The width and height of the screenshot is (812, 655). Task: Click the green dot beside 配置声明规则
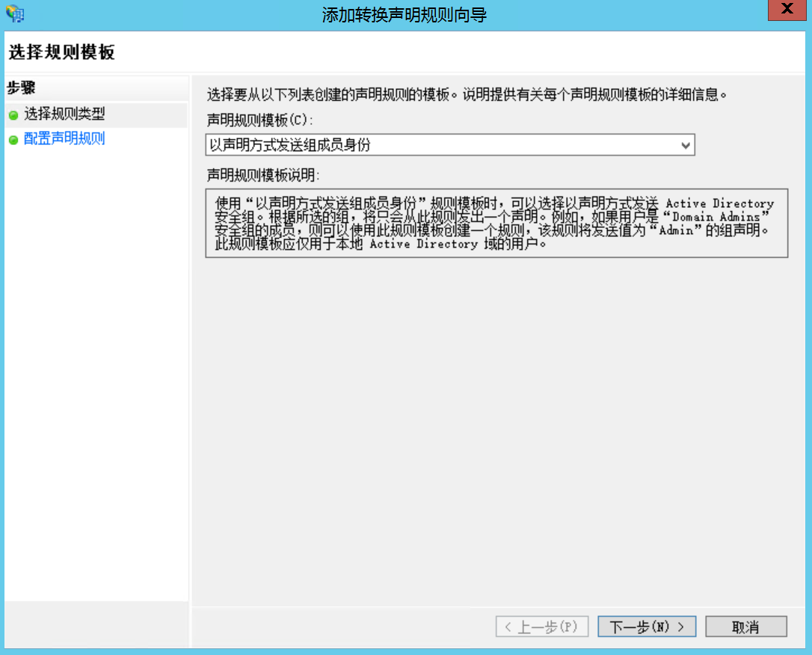(13, 140)
